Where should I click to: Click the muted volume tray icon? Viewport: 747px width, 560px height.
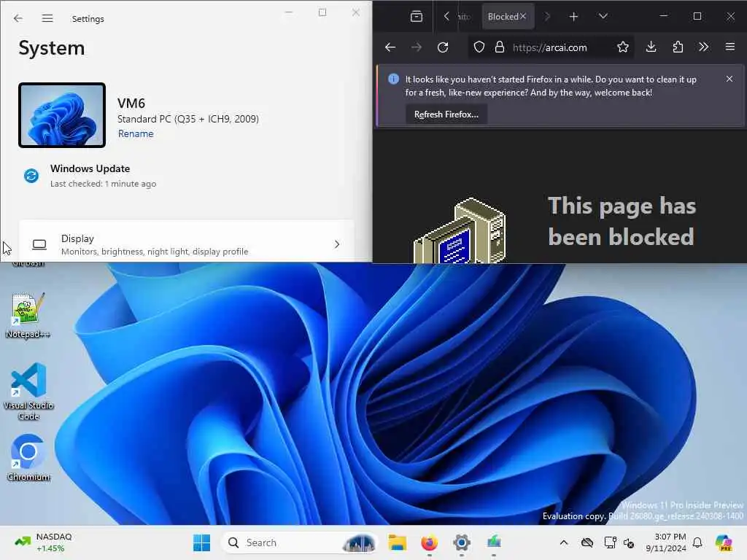coord(630,543)
